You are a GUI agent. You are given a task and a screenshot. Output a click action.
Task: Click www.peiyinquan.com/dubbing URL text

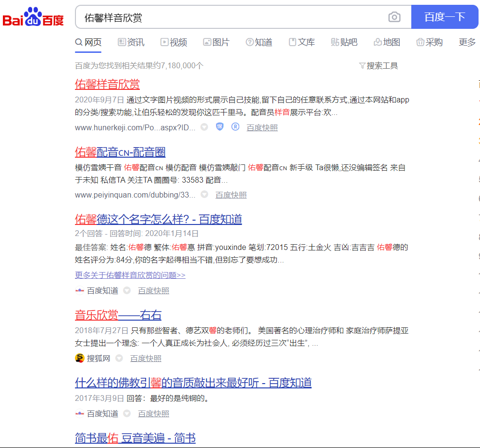135,195
